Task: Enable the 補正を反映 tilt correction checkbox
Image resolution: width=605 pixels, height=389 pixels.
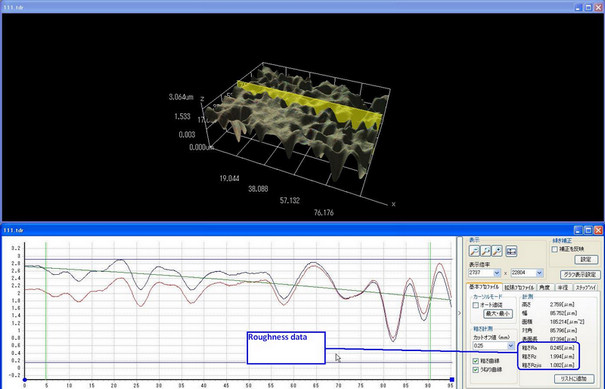Action: pyautogui.click(x=554, y=249)
